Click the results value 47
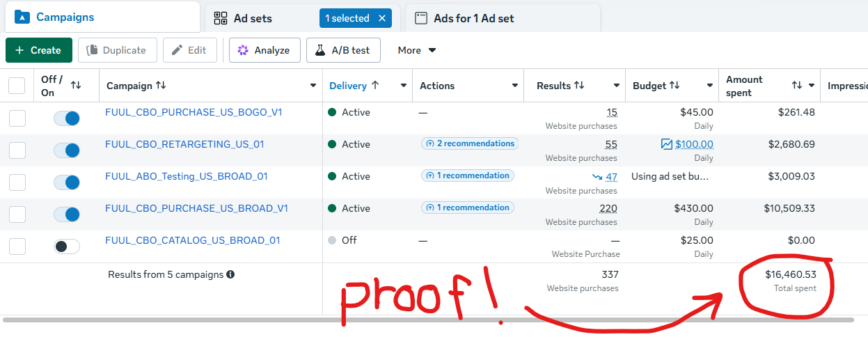This screenshot has height=337, width=868. coord(611,177)
